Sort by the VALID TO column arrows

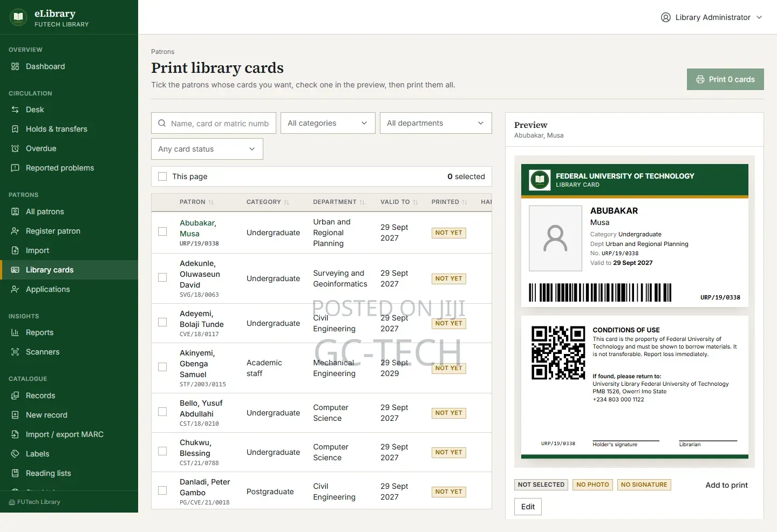coord(415,202)
